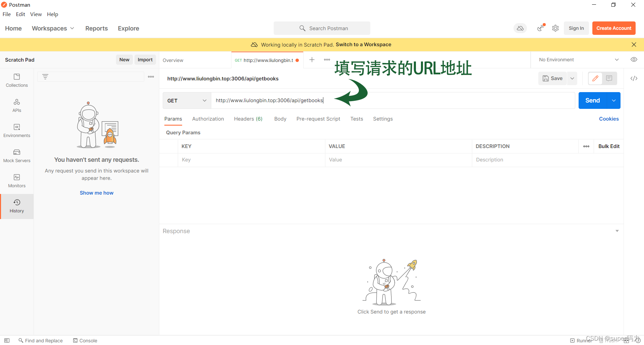Image resolution: width=644 pixels, height=345 pixels.
Task: Toggle the environment quick look eye
Action: (634, 60)
